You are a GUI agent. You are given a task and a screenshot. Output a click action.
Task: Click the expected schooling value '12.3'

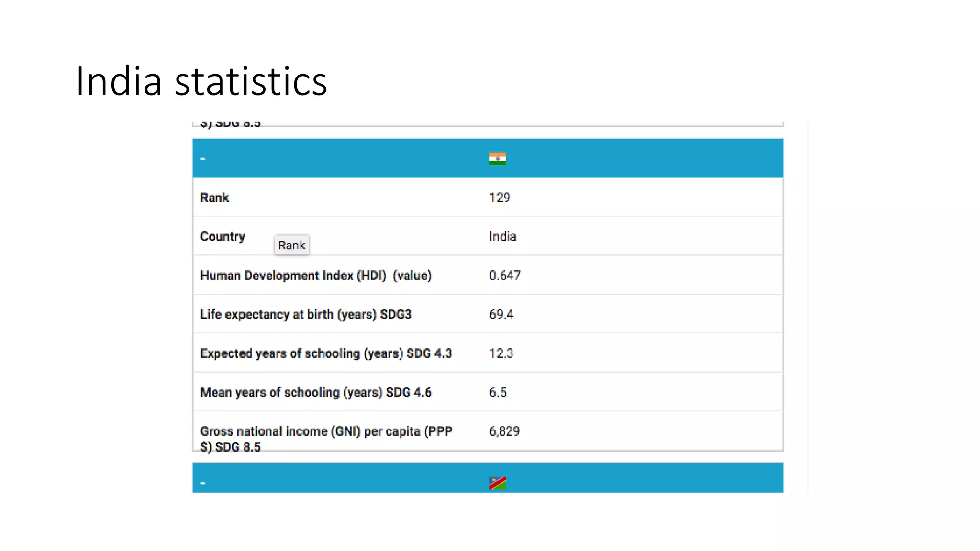coord(501,353)
